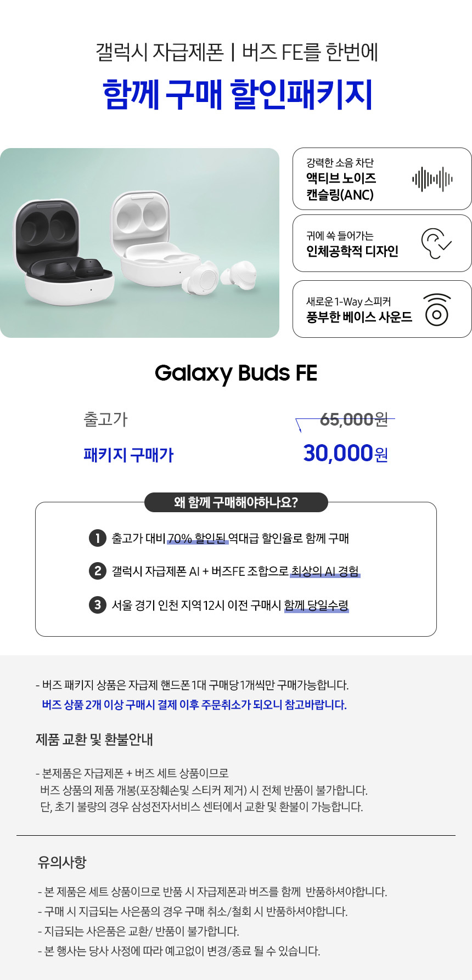
Task: Click the number 1 circle badge
Action: tap(97, 538)
